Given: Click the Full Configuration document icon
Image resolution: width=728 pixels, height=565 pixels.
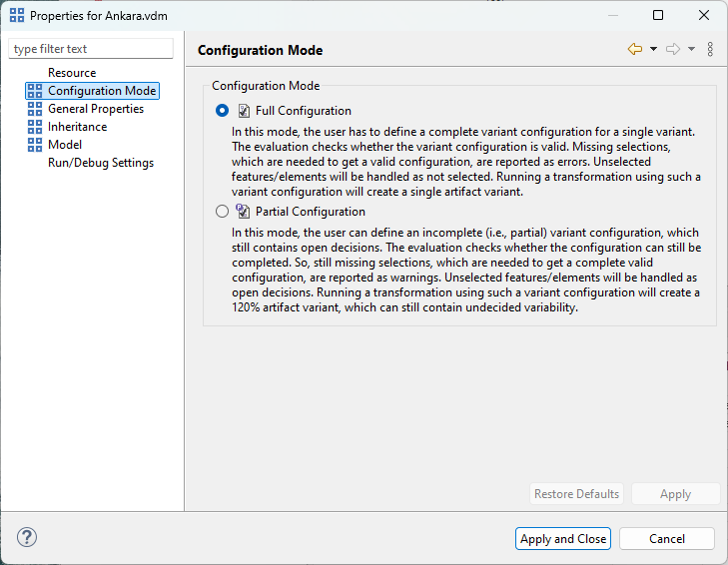Looking at the screenshot, I should [244, 111].
